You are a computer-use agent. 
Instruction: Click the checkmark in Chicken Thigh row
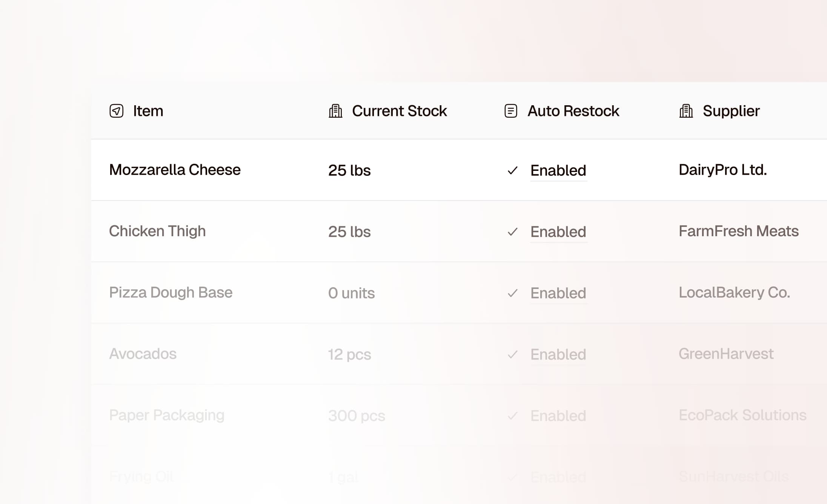pyautogui.click(x=512, y=232)
